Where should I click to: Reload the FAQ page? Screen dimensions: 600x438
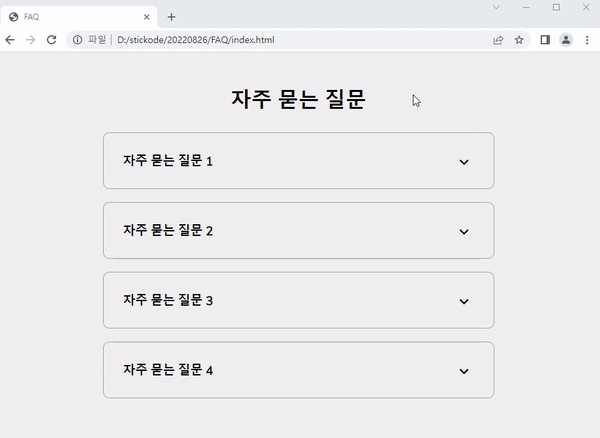[x=52, y=40]
